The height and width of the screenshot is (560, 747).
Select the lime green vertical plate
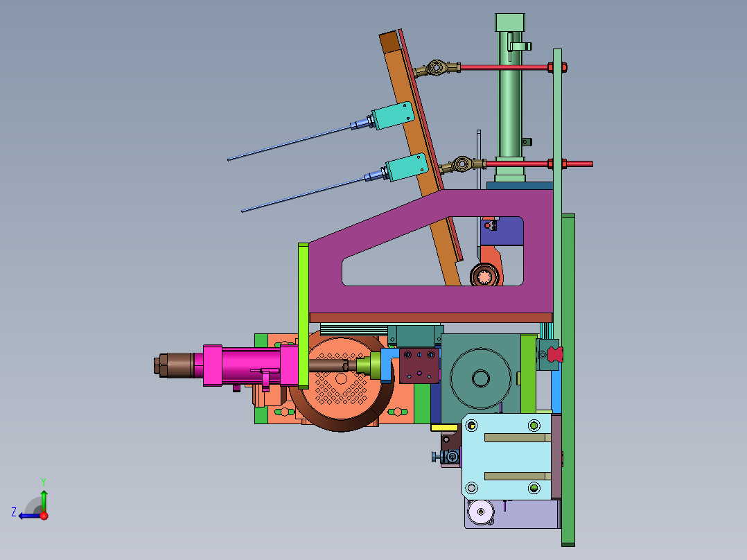click(304, 315)
